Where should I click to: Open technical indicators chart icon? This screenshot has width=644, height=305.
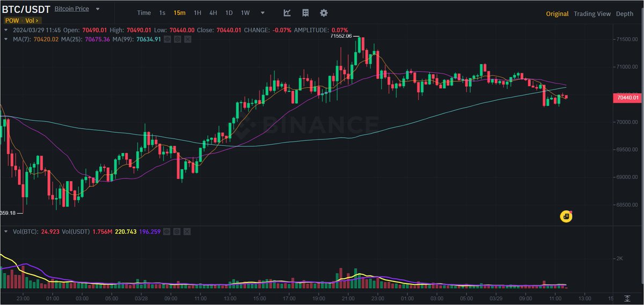click(x=287, y=13)
